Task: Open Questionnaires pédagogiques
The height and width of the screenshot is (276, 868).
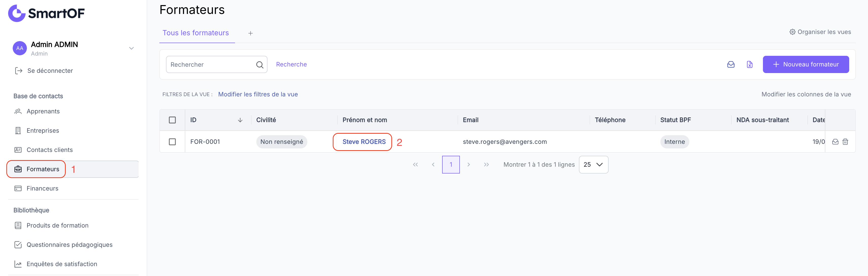Action: click(x=69, y=245)
